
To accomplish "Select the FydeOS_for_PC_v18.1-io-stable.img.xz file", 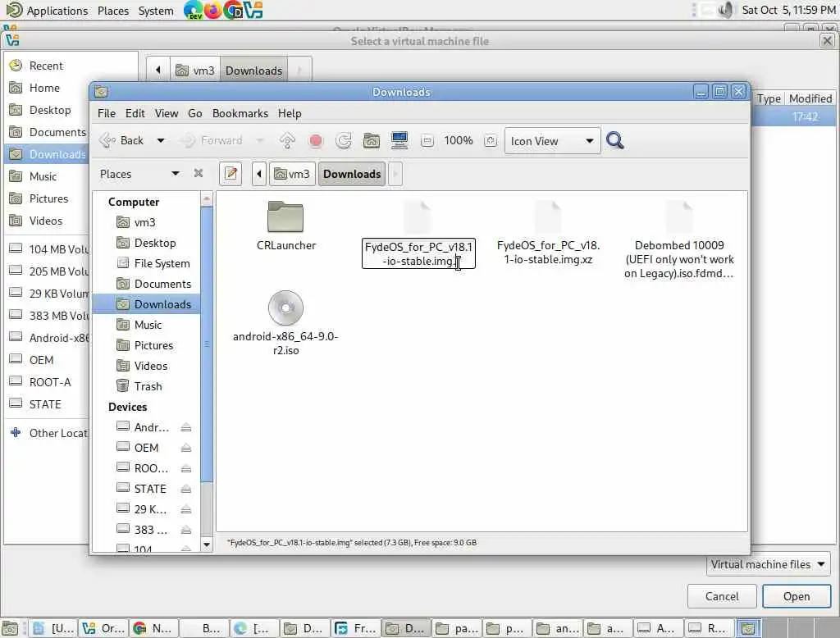I will pyautogui.click(x=548, y=234).
